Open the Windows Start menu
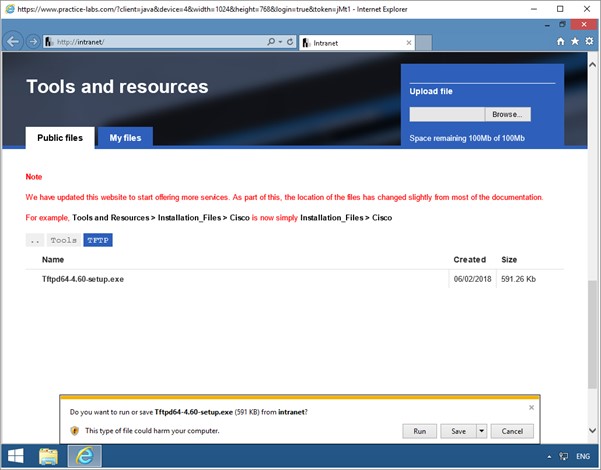Viewport: 601px width, 470px height. (15, 456)
